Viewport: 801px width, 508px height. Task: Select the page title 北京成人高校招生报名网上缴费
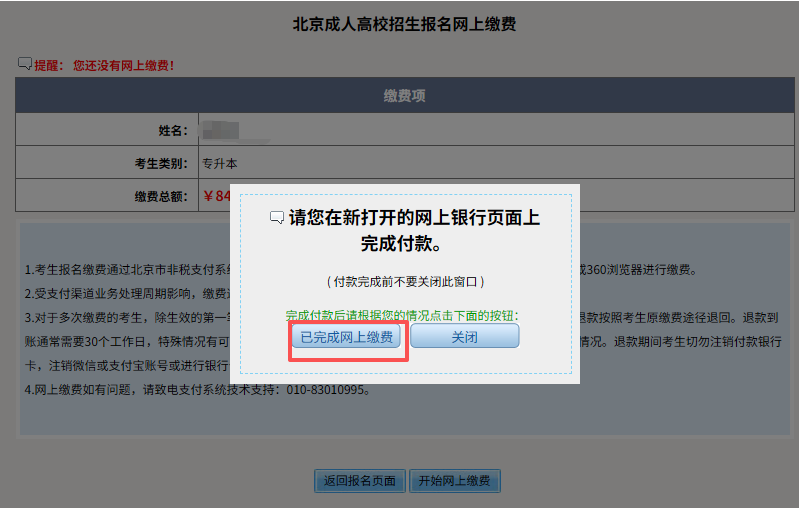point(404,24)
